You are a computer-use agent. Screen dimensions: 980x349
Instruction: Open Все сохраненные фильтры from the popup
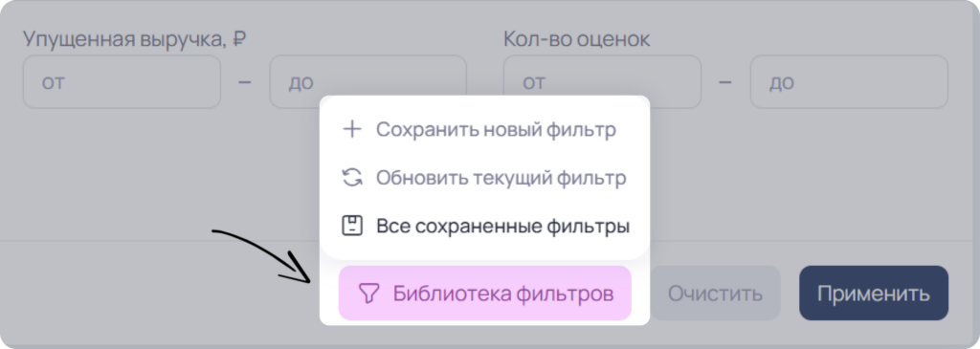(484, 226)
